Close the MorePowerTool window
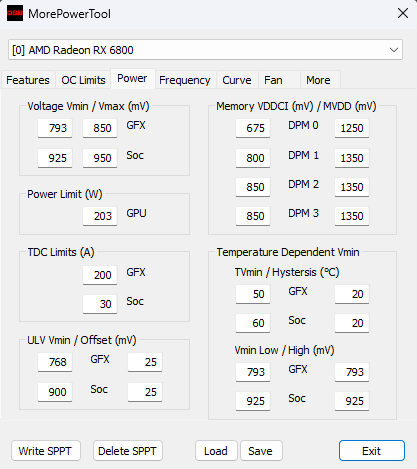Screen dimensions: 417x469 (x=403, y=13)
